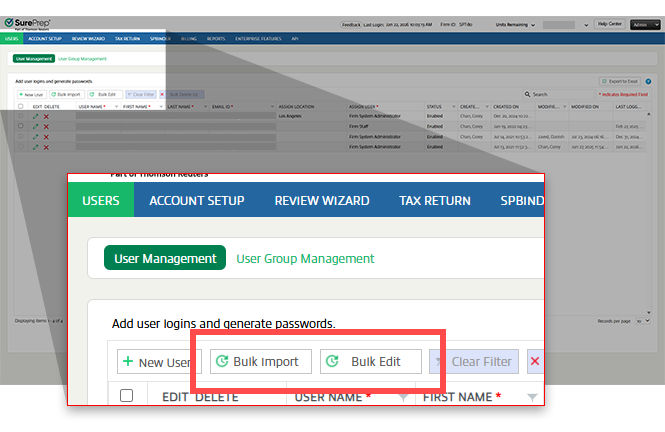Open the BILLING tab in the background navigation
This screenshot has width=665, height=432.
[x=189, y=39]
